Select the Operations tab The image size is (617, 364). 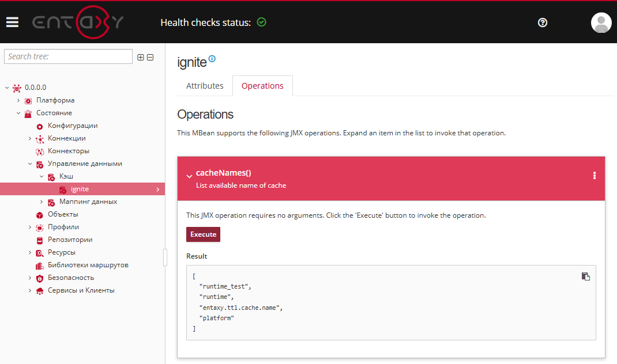coord(262,86)
